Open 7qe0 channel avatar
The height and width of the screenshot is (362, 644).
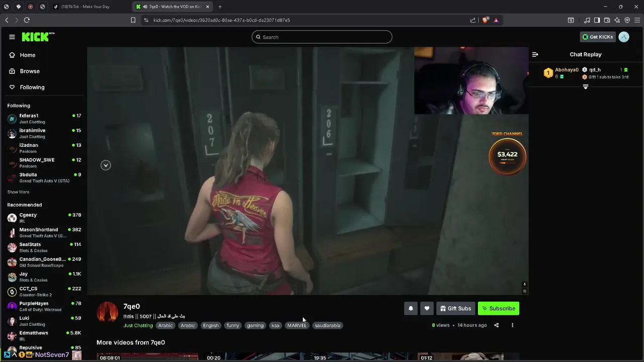(x=107, y=312)
